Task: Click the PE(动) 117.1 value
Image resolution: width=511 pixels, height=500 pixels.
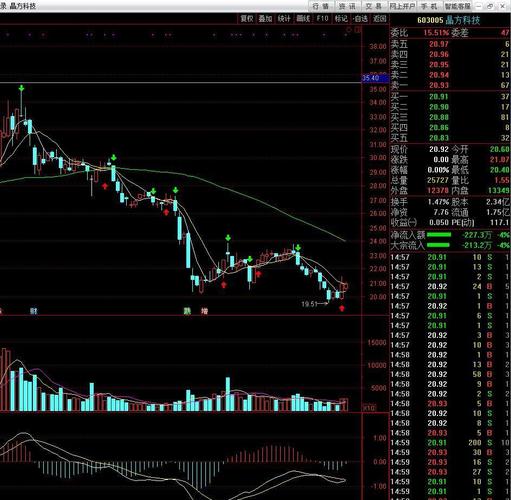Action: pos(499,222)
